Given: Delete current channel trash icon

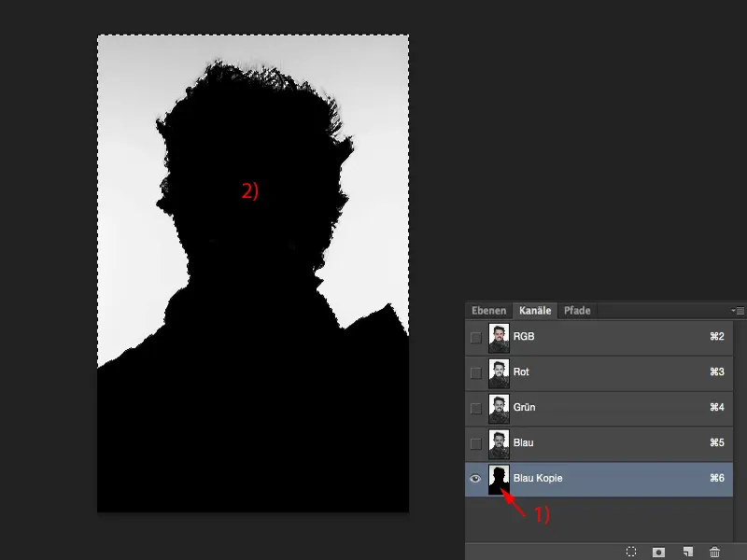Looking at the screenshot, I should pos(714,552).
